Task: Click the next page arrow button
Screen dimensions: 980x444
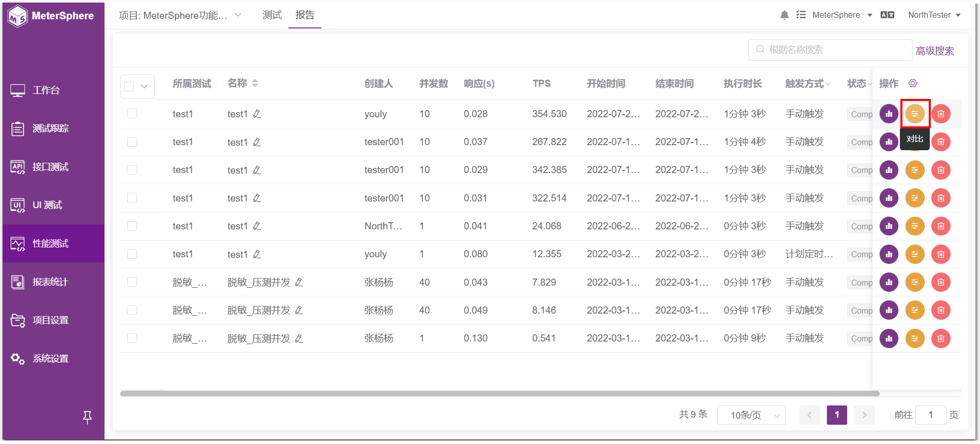Action: point(864,415)
